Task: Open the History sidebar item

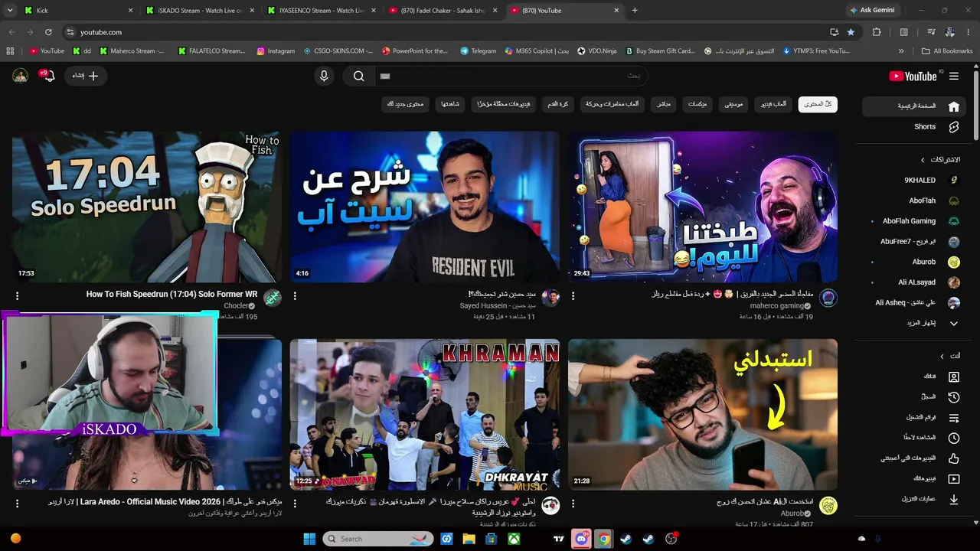Action: coord(914,397)
